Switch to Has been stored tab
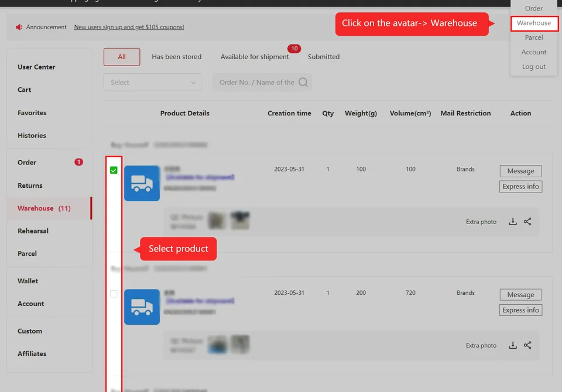 pyautogui.click(x=177, y=57)
